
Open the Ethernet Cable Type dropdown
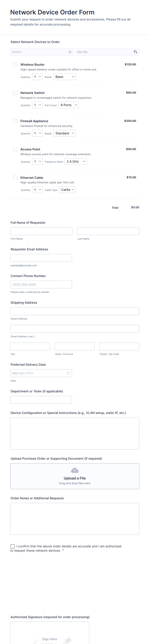tap(67, 190)
